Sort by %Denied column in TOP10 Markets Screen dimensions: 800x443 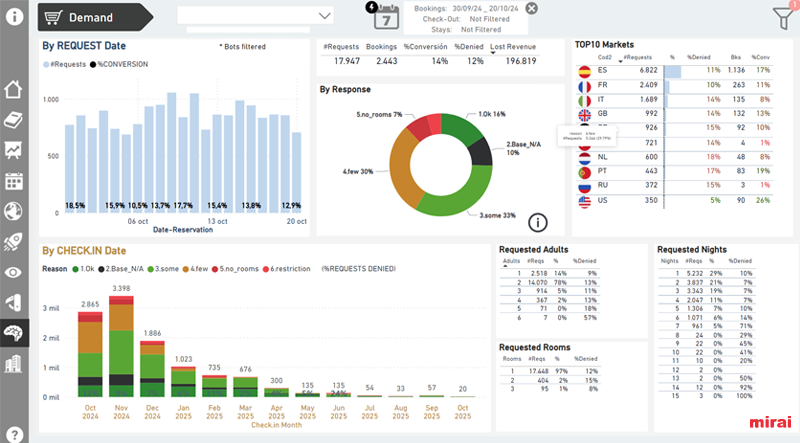coord(698,57)
